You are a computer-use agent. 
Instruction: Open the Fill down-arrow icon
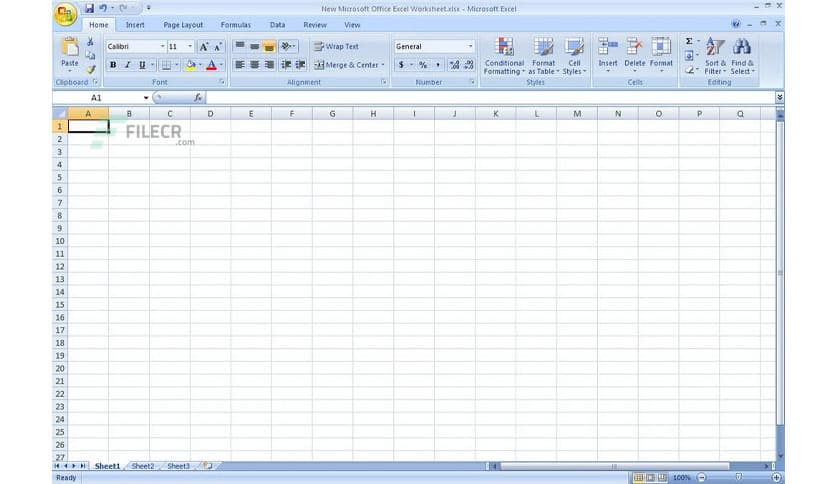(689, 55)
